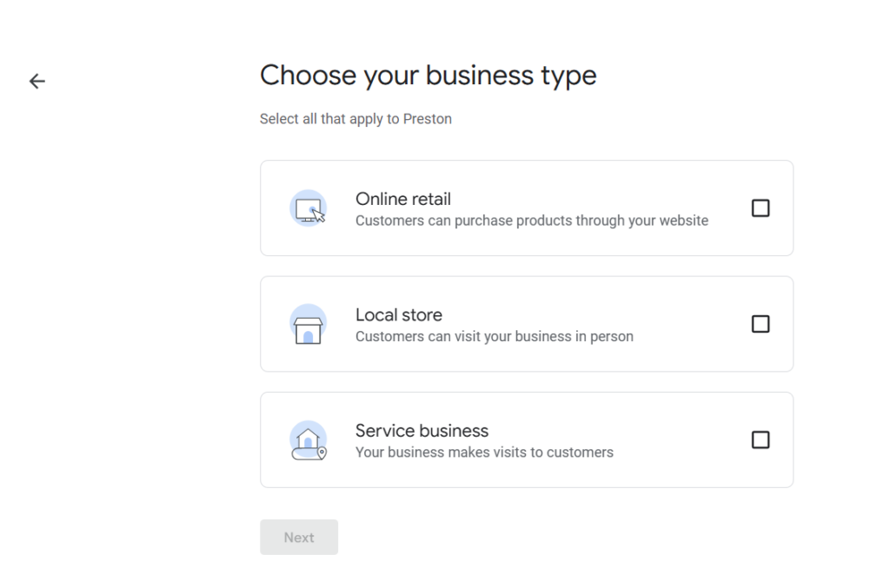The width and height of the screenshot is (890, 588).
Task: Check the Service business checkbox
Action: [x=760, y=439]
